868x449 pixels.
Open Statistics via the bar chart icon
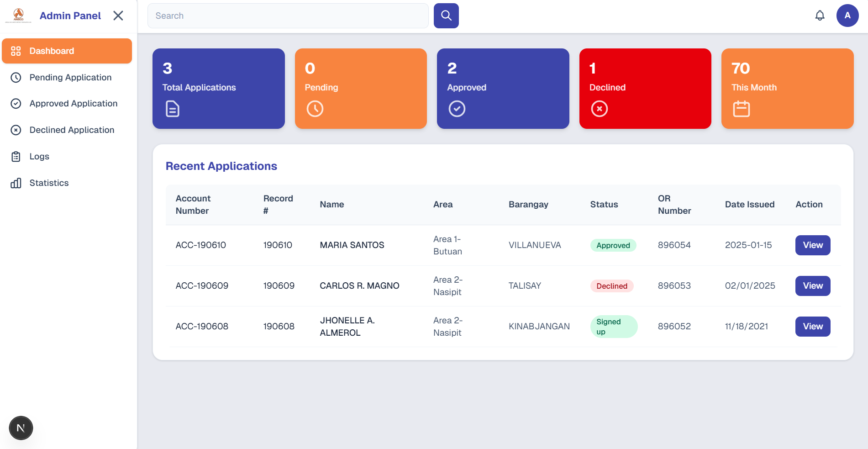(x=16, y=183)
